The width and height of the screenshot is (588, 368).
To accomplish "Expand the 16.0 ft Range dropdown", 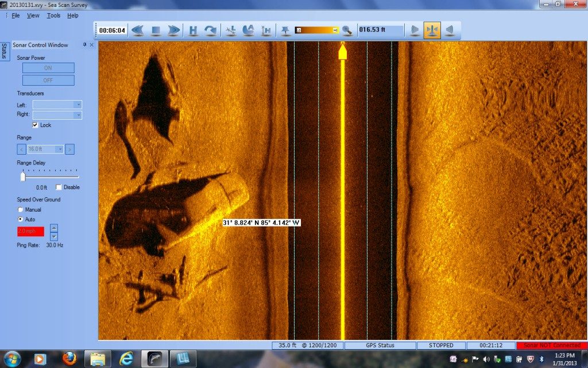I will coord(45,149).
